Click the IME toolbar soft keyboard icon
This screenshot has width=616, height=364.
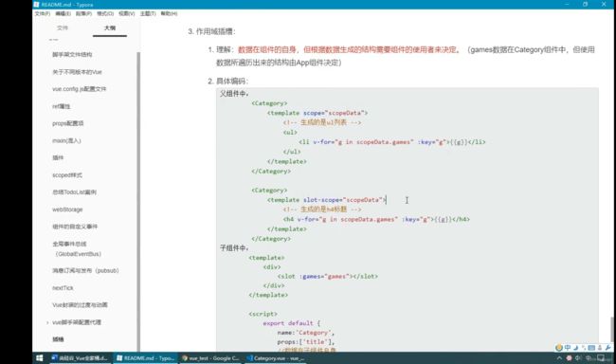(x=591, y=348)
